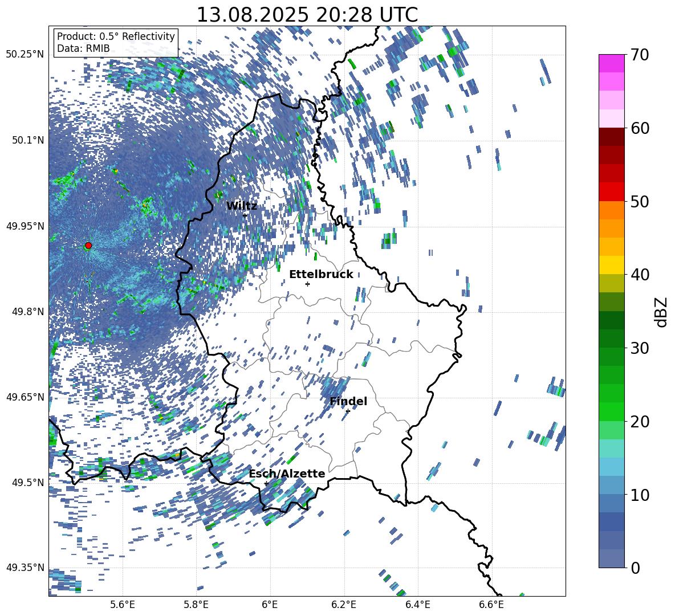
Task: Click the 49.5°N latitude label
Action: pos(27,482)
